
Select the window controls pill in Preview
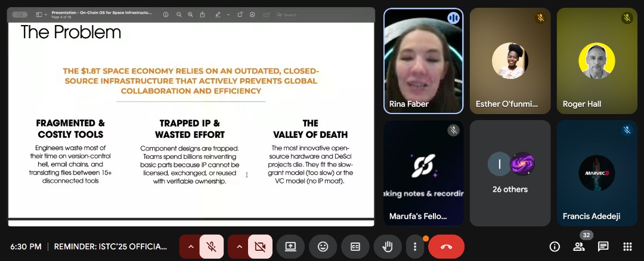[20, 14]
